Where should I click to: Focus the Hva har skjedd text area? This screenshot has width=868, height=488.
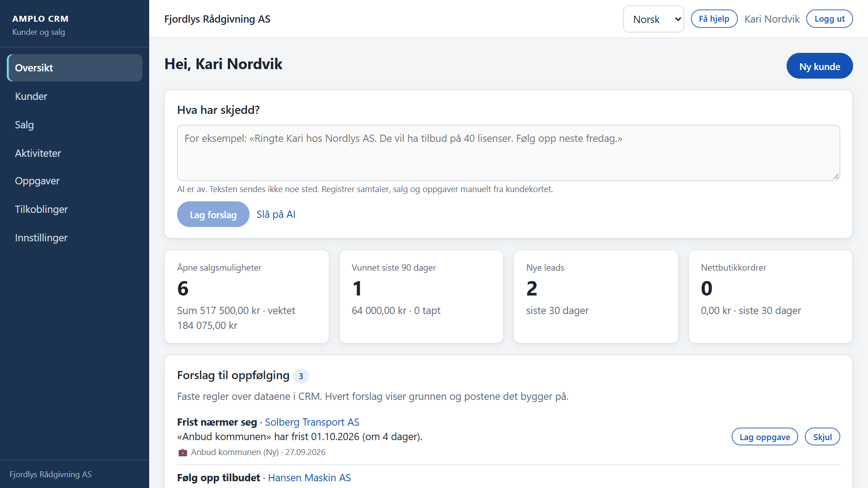pos(508,153)
